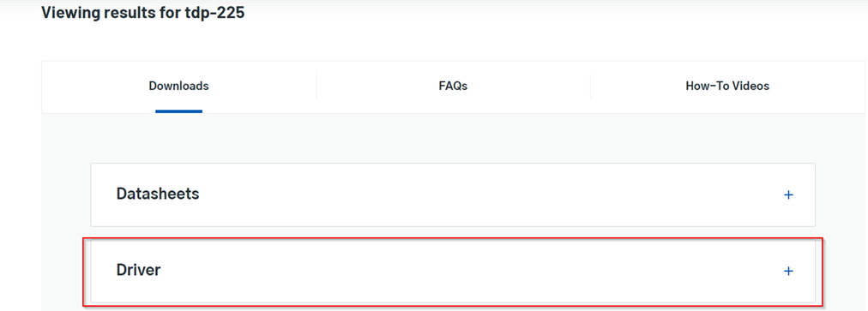Viewport: 868px width, 311px height.
Task: Click the white space above the tab bar
Action: click(453, 41)
